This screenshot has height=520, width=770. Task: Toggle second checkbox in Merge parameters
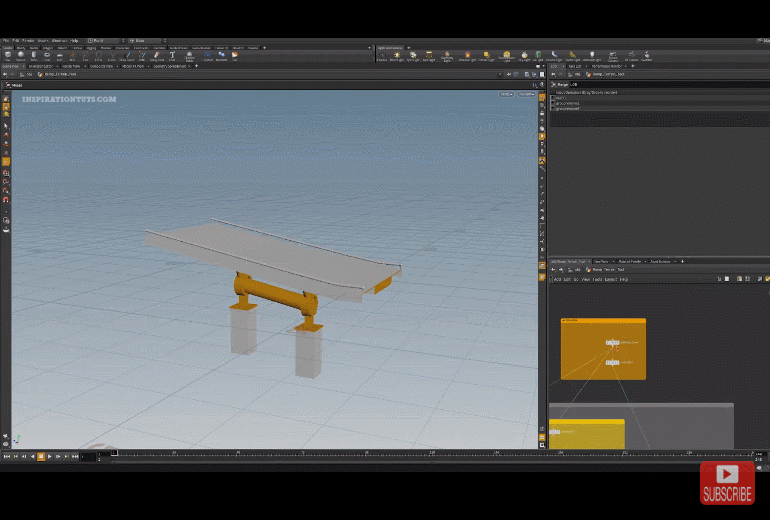point(553,103)
